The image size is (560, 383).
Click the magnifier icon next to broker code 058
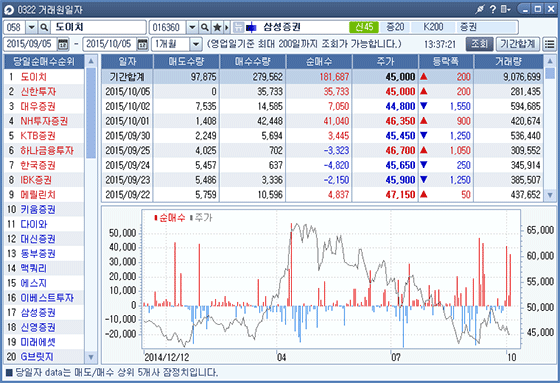pos(44,27)
